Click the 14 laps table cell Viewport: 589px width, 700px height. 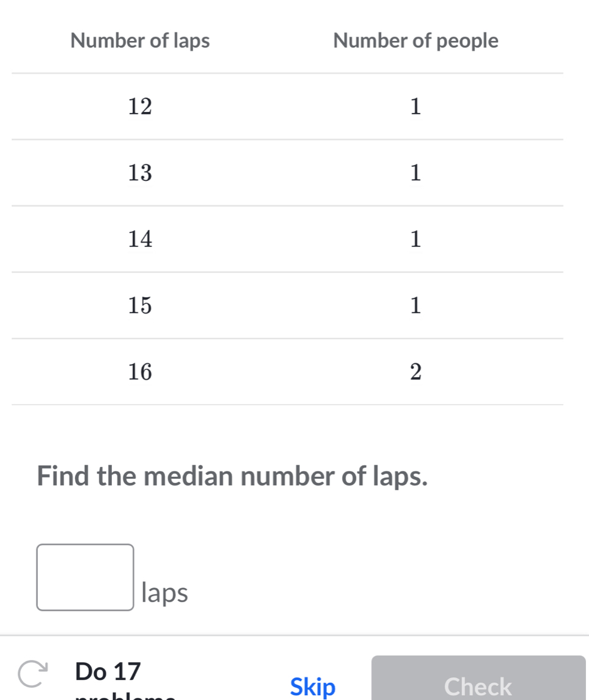(140, 240)
